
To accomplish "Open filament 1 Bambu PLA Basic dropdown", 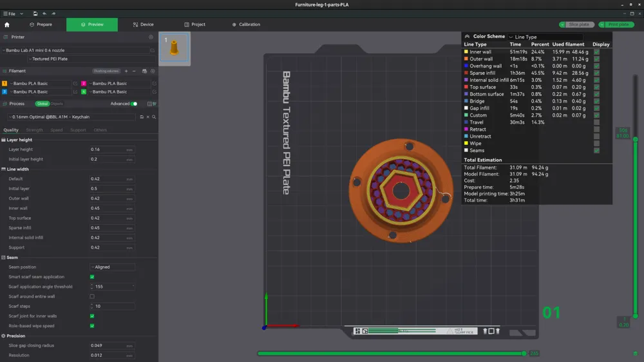I will pos(41,83).
